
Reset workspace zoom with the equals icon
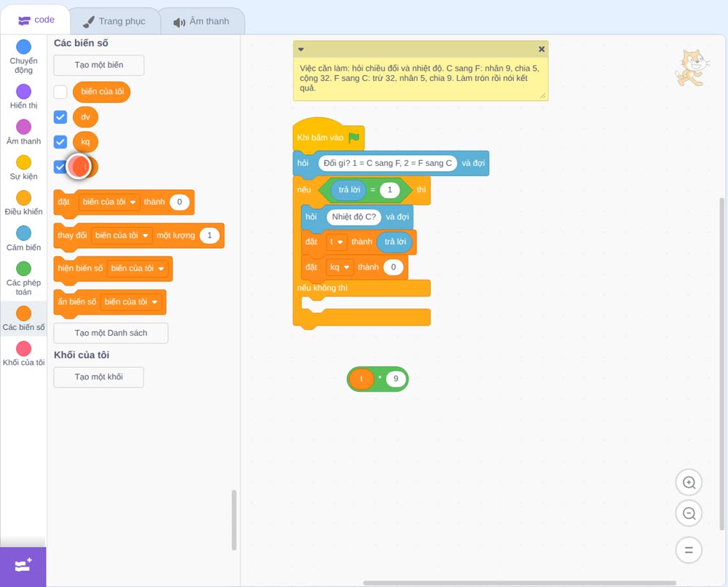[x=689, y=550]
